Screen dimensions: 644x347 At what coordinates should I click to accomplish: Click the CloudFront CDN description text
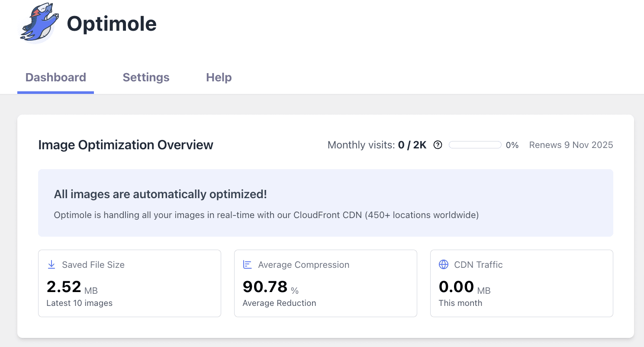point(266,215)
